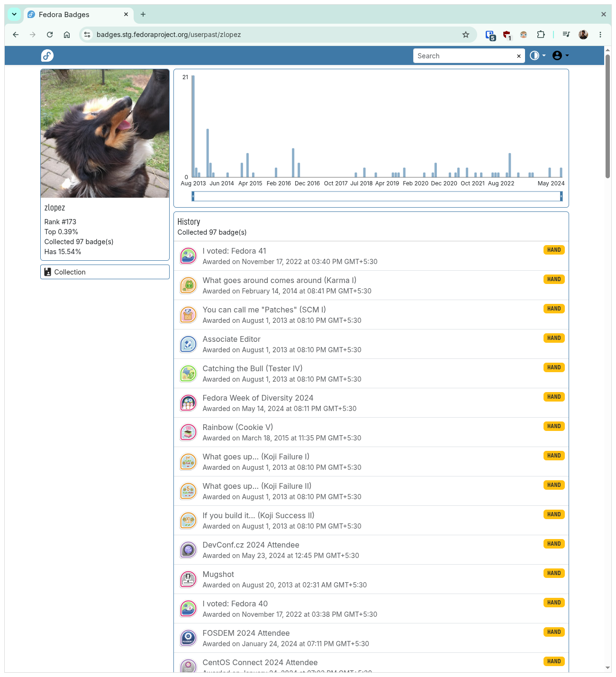Open the Fedora Week of Diversity 2024 link
This screenshot has width=616, height=677.
tap(258, 398)
